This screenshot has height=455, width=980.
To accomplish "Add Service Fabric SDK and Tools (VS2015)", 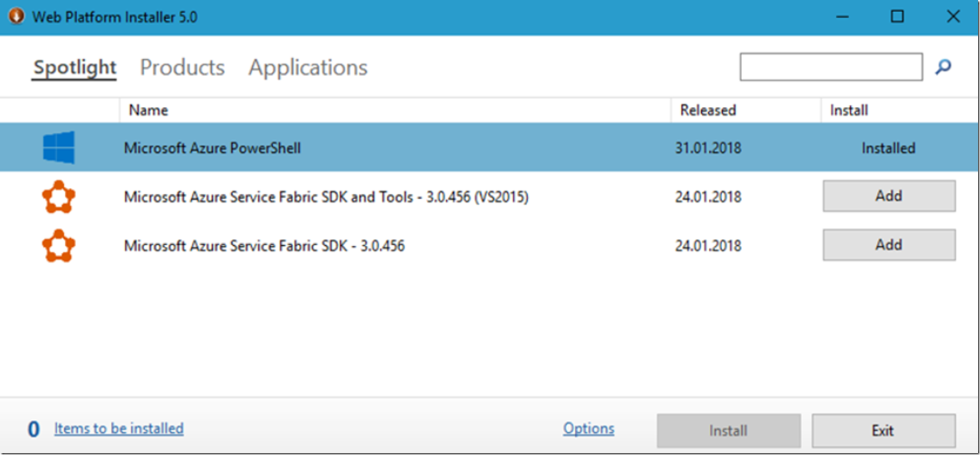I will pos(889,196).
